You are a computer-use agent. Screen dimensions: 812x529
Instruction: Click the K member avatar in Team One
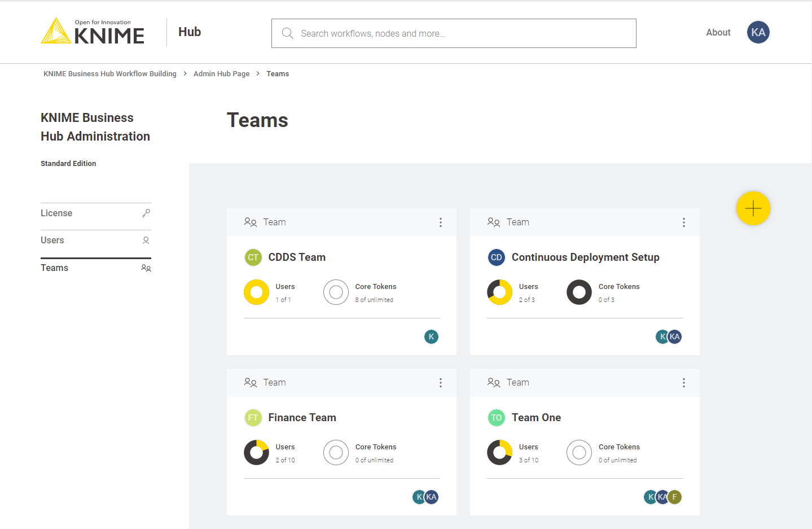point(650,497)
